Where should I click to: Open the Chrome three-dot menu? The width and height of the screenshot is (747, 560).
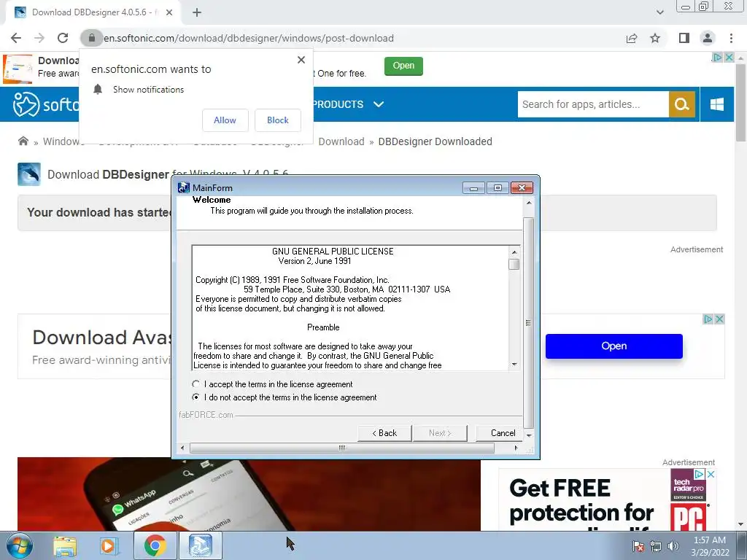click(731, 38)
